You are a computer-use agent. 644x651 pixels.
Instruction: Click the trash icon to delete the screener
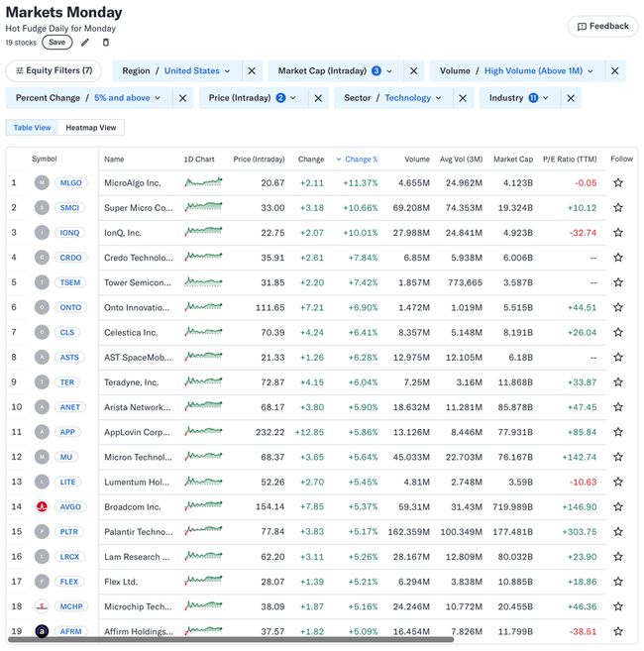pos(106,43)
